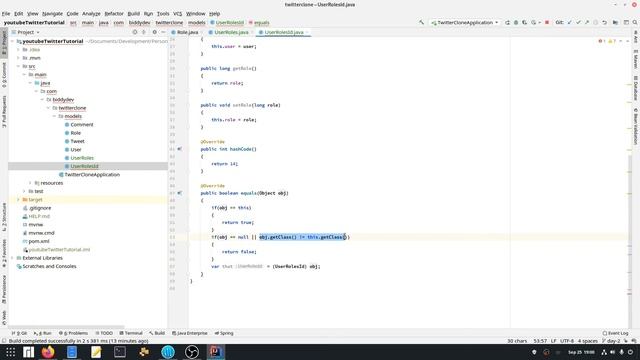Open the TwitterCloneApplication run configuration dropdown
Screen dimensions: 640x360
pos(465,22)
